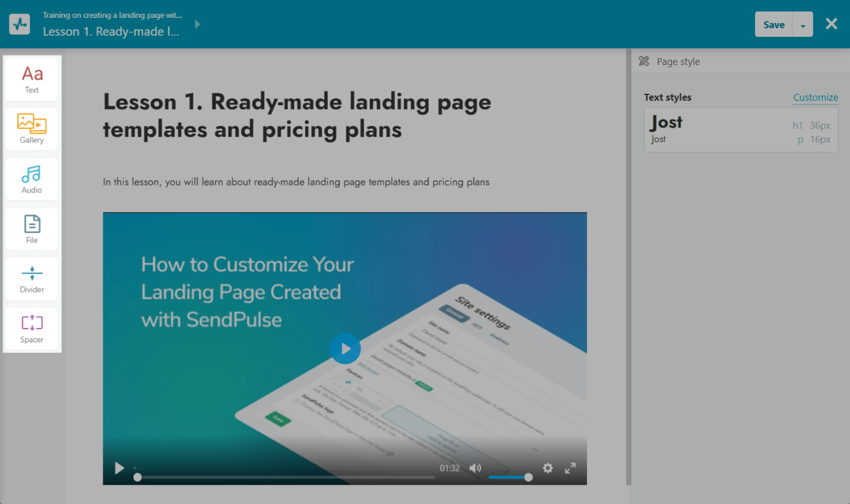This screenshot has width=850, height=504.
Task: Click the Page style panel header
Action: [740, 61]
